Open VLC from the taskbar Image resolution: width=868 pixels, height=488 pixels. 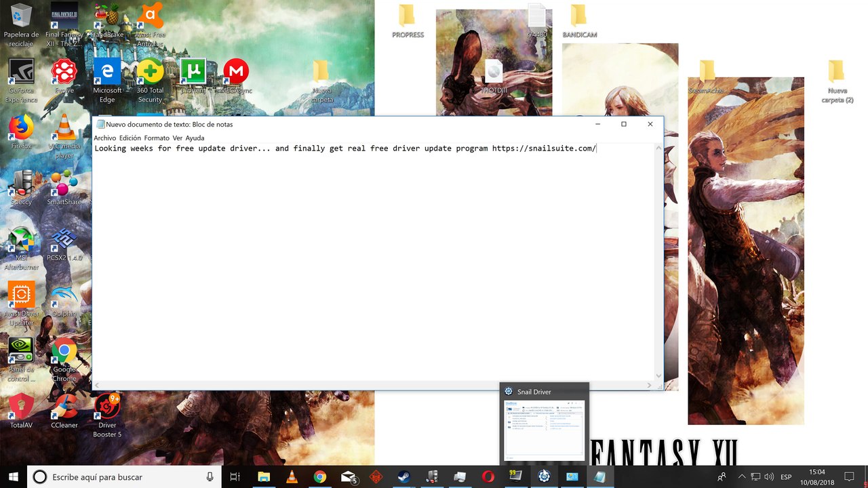[x=292, y=476]
